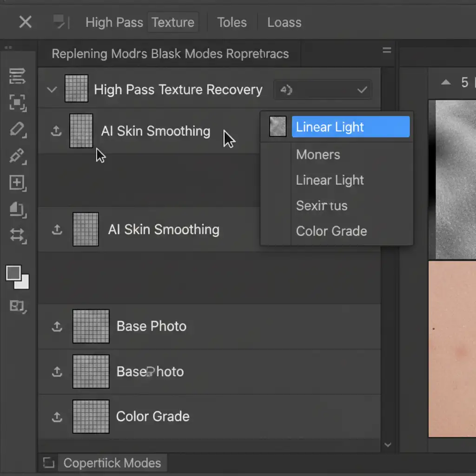Click the Color Grade layer thumbnail

click(91, 416)
